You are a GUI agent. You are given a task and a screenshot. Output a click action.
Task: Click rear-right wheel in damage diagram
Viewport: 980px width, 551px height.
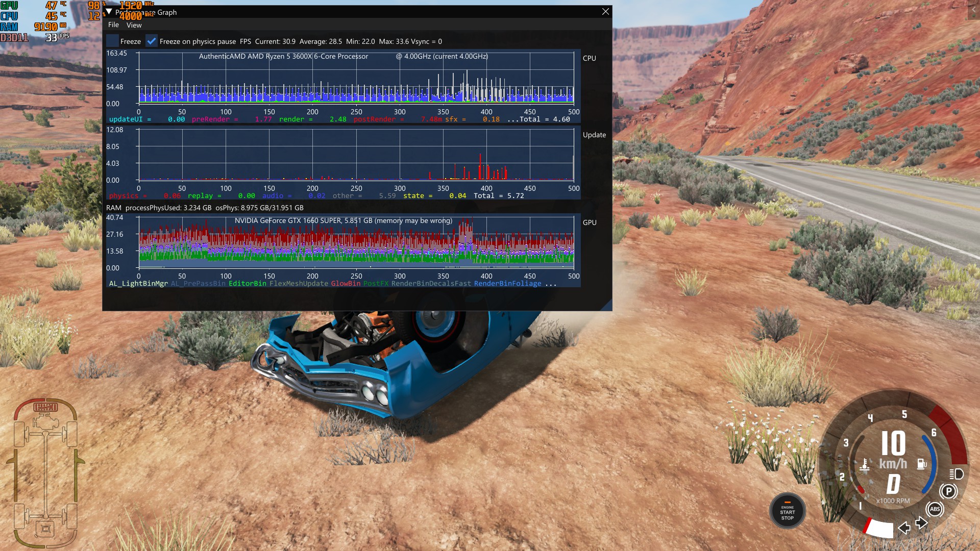tap(72, 516)
